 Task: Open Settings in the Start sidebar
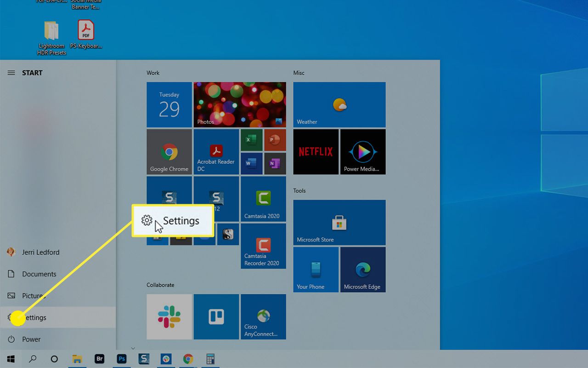58,317
